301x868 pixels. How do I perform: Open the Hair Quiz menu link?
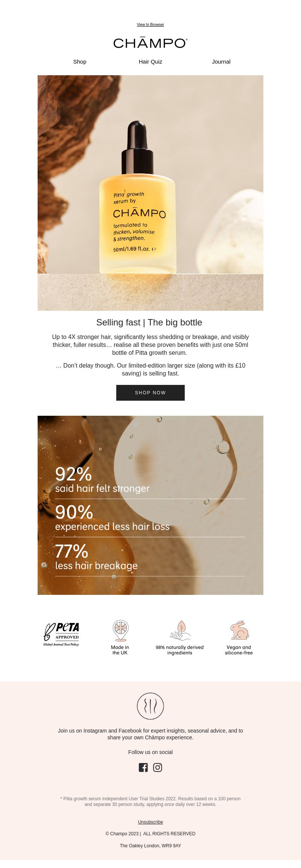pos(150,62)
